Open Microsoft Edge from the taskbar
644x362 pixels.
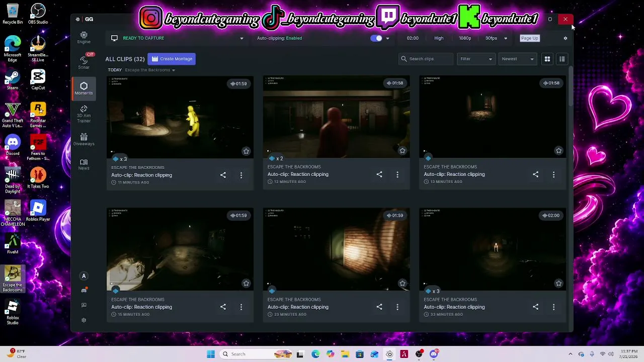[315, 354]
